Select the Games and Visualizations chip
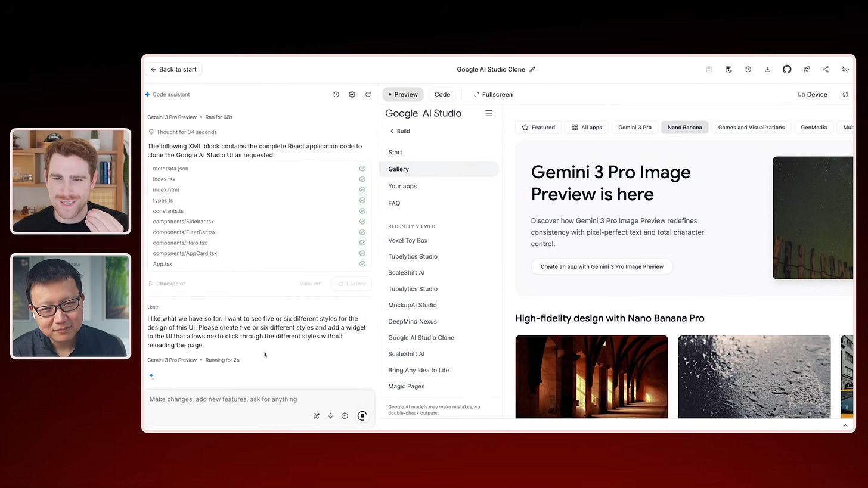Viewport: 868px width, 488px height. coord(751,127)
